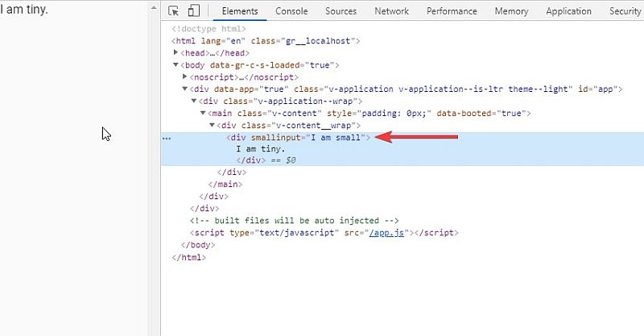The width and height of the screenshot is (644, 336).
Task: Select the doctype html line
Action: 208,29
